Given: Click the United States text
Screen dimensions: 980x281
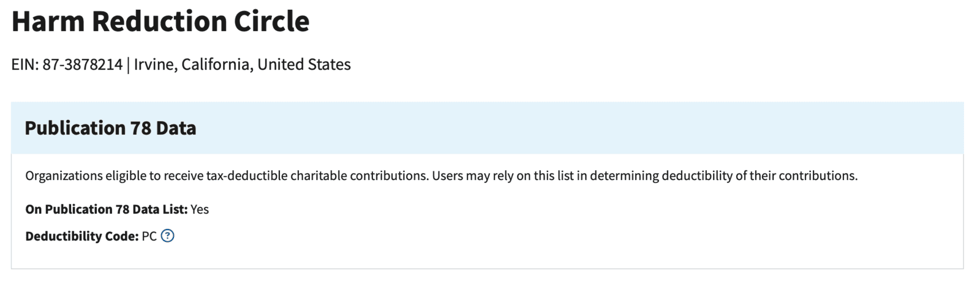Looking at the screenshot, I should click(304, 64).
